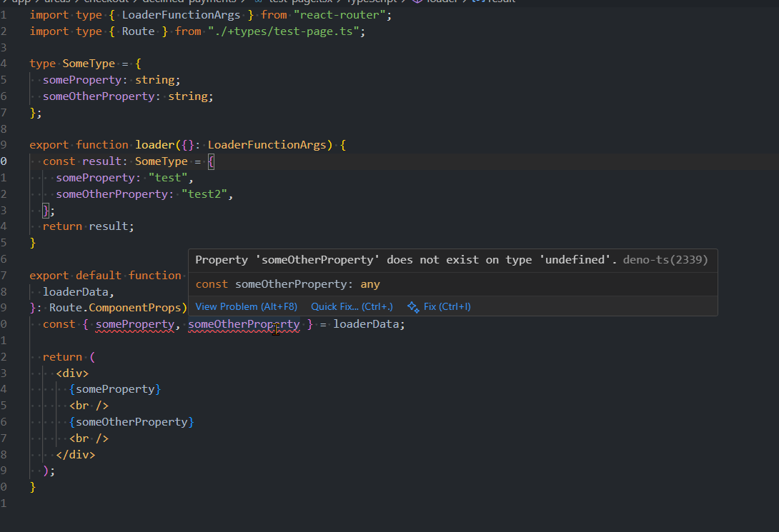Click the highlighted opening brace after SomeType =
Screen dimensions: 779x532
(x=211, y=161)
